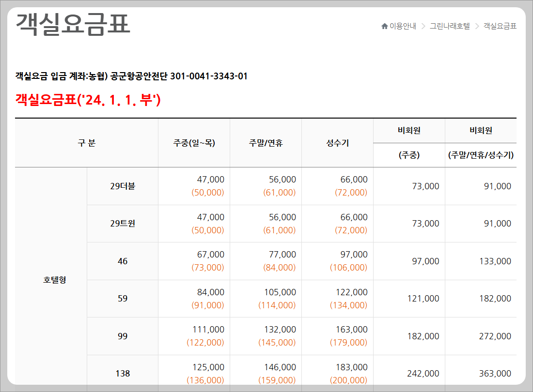
Task: Click the home icon in the breadcrumb
Action: (384, 26)
